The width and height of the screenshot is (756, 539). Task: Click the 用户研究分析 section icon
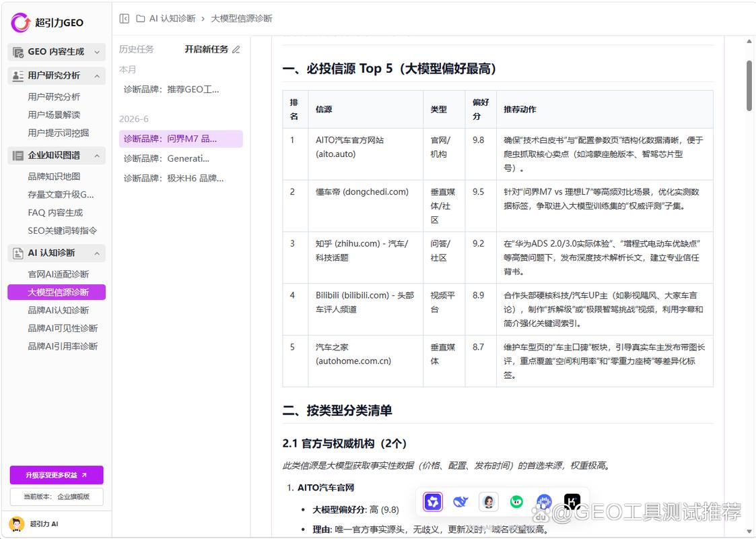pos(18,75)
